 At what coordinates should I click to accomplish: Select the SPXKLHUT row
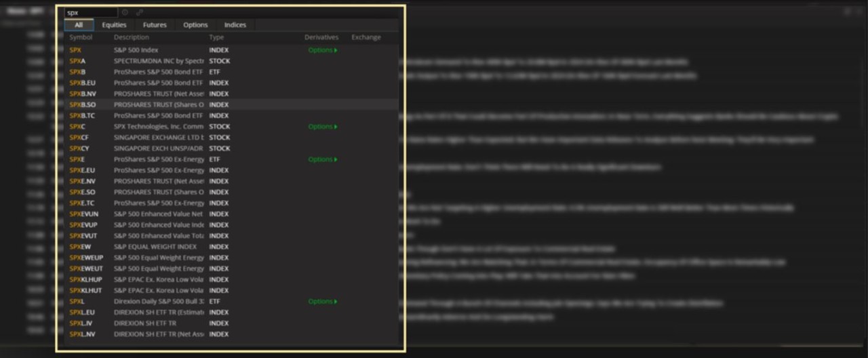[231, 290]
